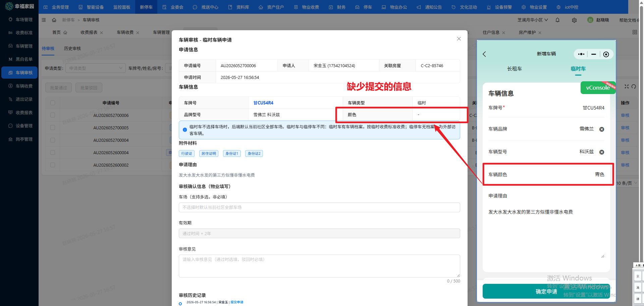The height and width of the screenshot is (306, 644).
Task: Open 业务受理 in top menu
Action: pos(56,7)
